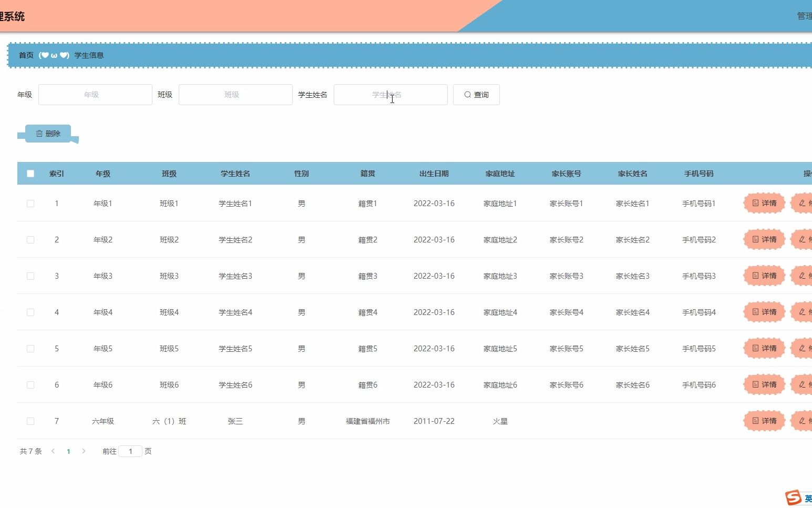
Task: Click the 学生姓名 column header
Action: [235, 174]
